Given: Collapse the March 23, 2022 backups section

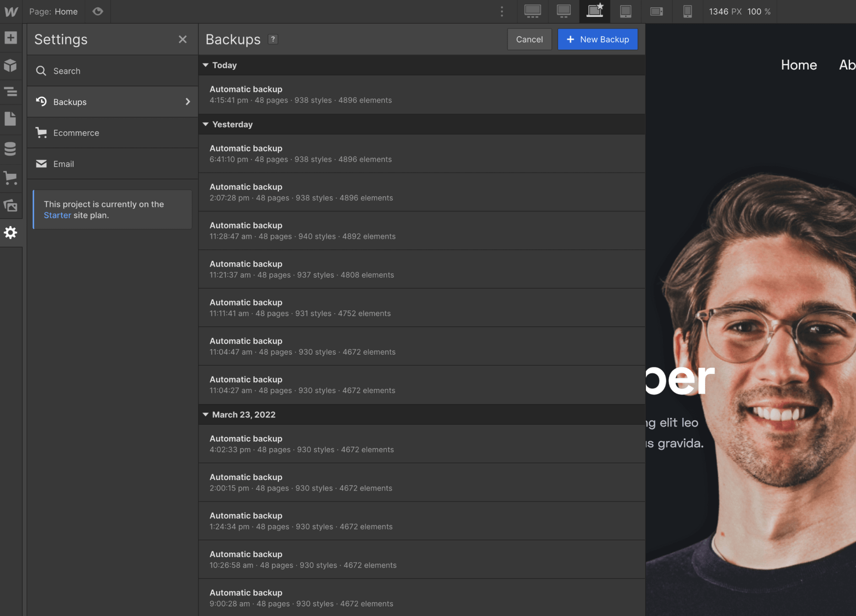Looking at the screenshot, I should (x=206, y=415).
